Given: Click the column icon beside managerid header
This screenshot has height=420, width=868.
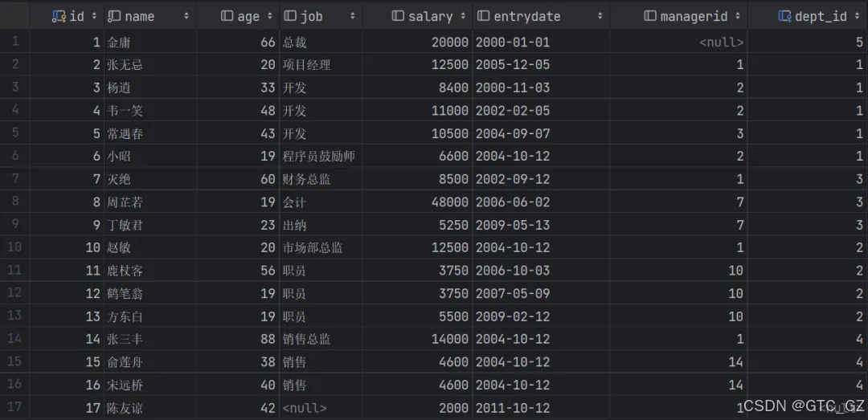Looking at the screenshot, I should 650,17.
